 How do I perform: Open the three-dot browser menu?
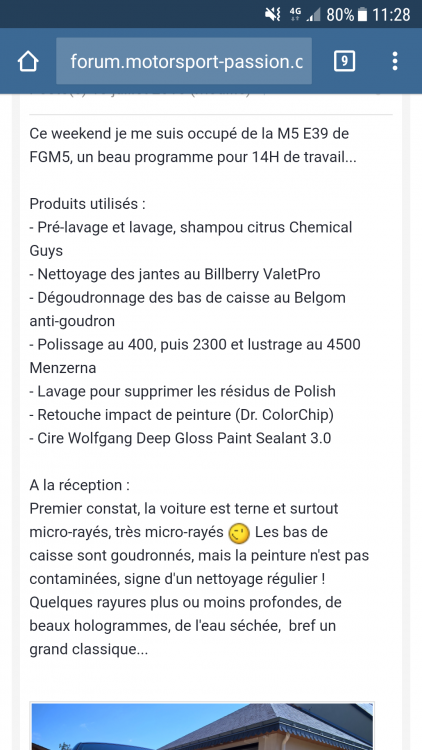coord(395,61)
